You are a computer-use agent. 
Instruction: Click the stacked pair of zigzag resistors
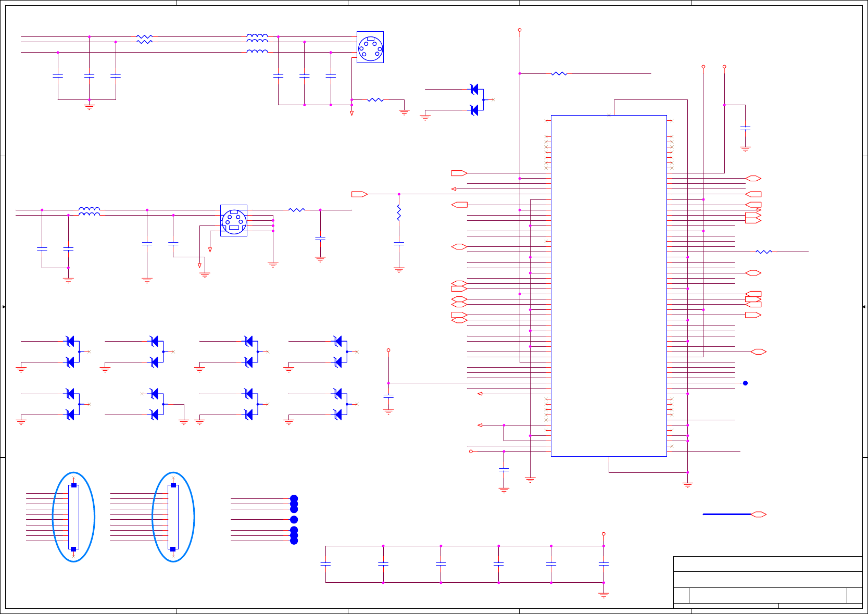coord(144,40)
